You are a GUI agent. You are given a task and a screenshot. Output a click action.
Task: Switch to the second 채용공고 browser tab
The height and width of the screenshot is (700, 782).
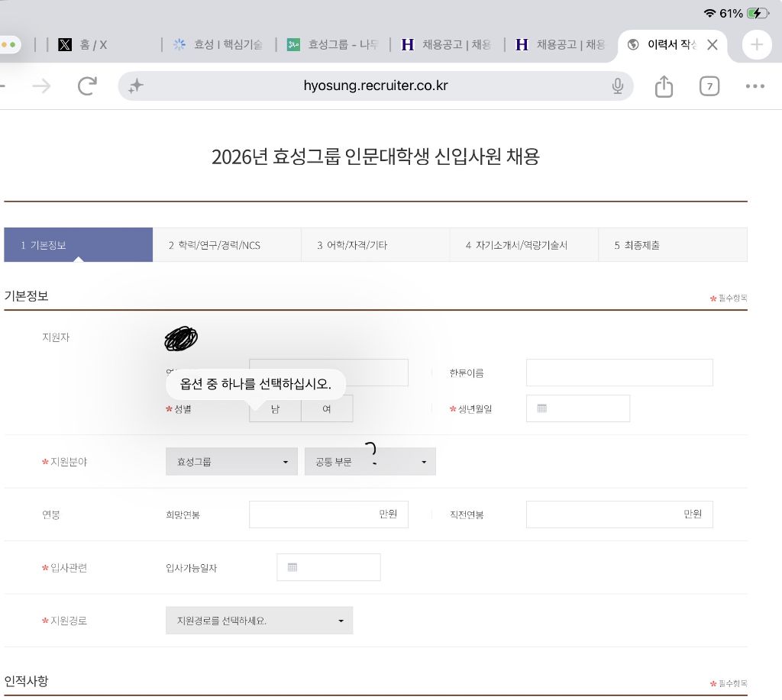click(x=561, y=44)
